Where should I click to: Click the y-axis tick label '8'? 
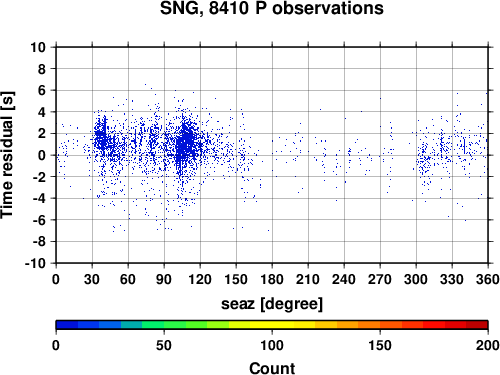(42, 69)
